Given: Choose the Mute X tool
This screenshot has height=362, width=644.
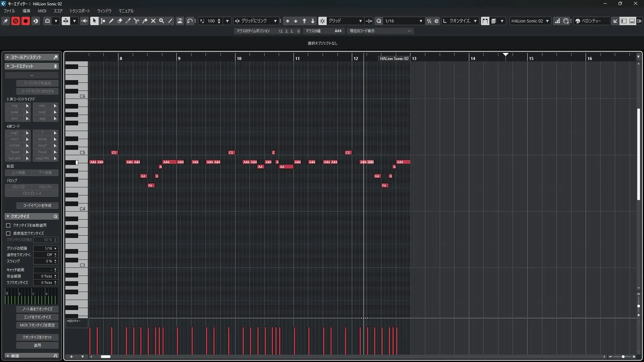Looking at the screenshot, I should pos(153,21).
